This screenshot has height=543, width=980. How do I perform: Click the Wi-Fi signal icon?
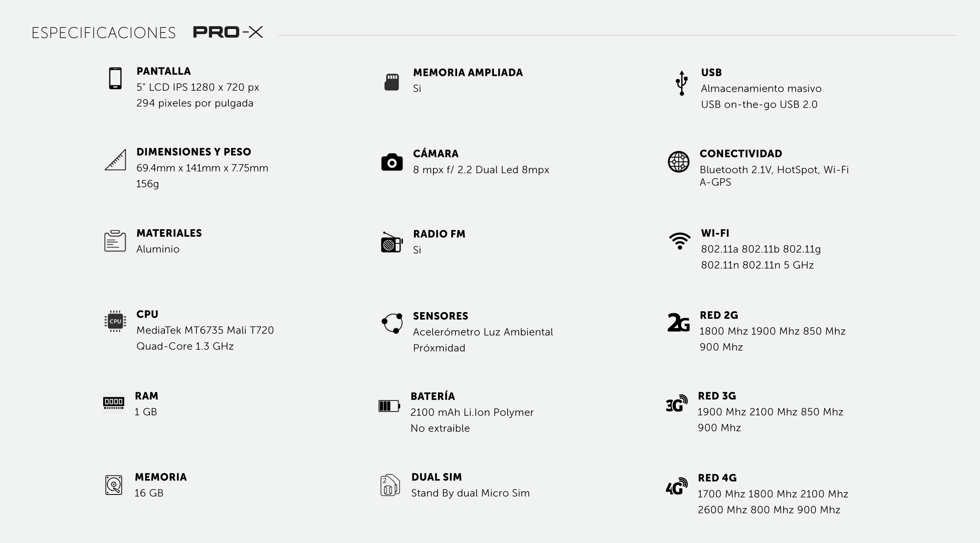coord(680,241)
